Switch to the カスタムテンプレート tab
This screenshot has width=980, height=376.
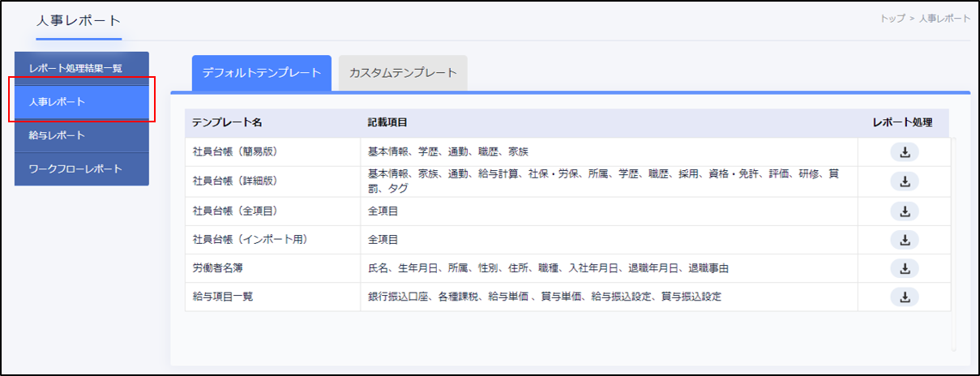(x=403, y=73)
